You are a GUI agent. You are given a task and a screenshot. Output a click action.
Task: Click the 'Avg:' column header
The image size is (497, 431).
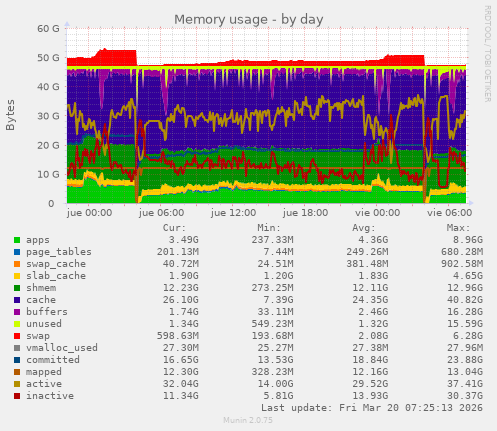click(x=364, y=228)
